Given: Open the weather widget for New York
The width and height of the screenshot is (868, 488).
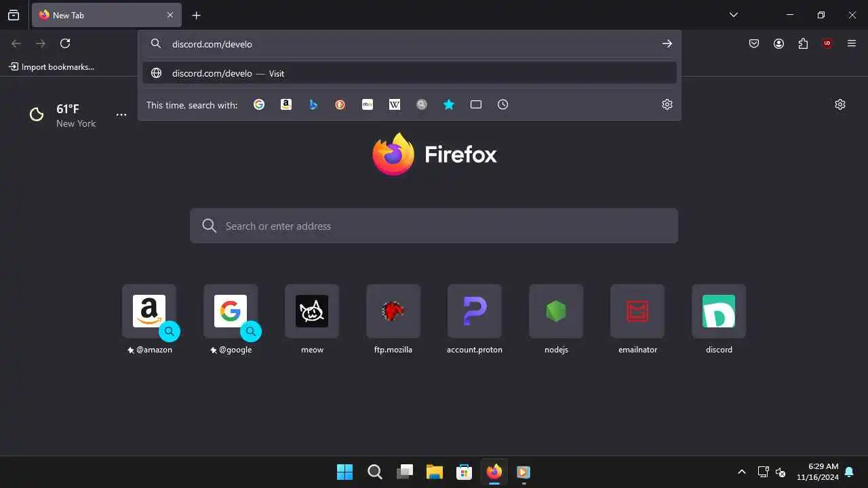Looking at the screenshot, I should click(x=63, y=115).
